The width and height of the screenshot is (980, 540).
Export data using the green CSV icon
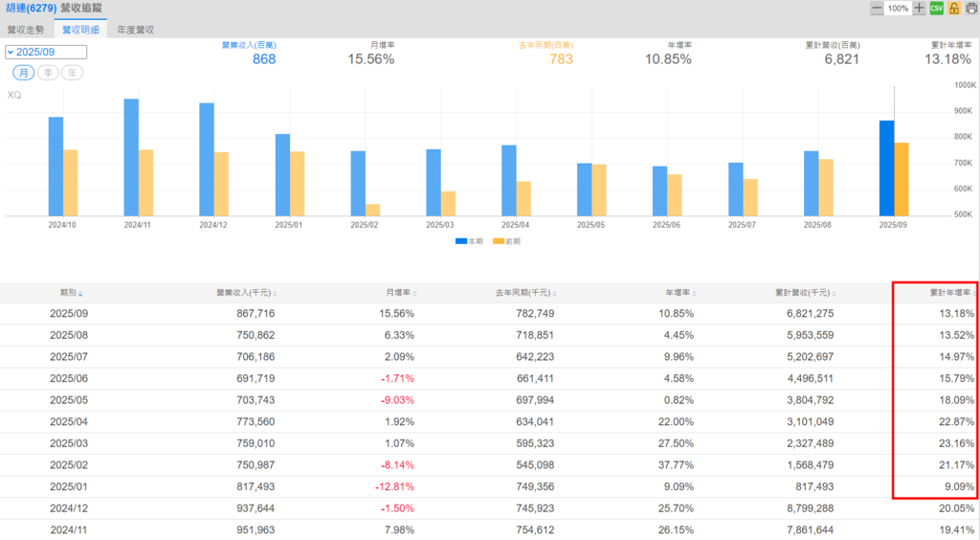[x=936, y=8]
